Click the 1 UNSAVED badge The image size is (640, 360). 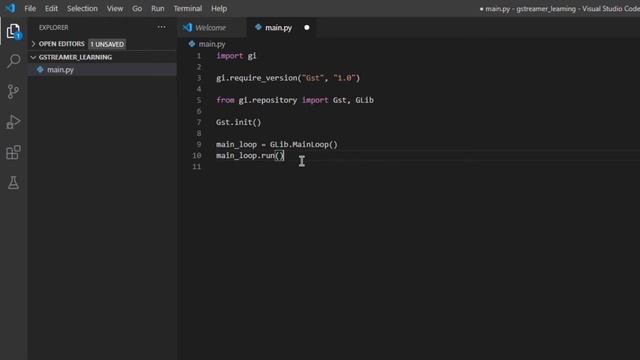[x=107, y=44]
